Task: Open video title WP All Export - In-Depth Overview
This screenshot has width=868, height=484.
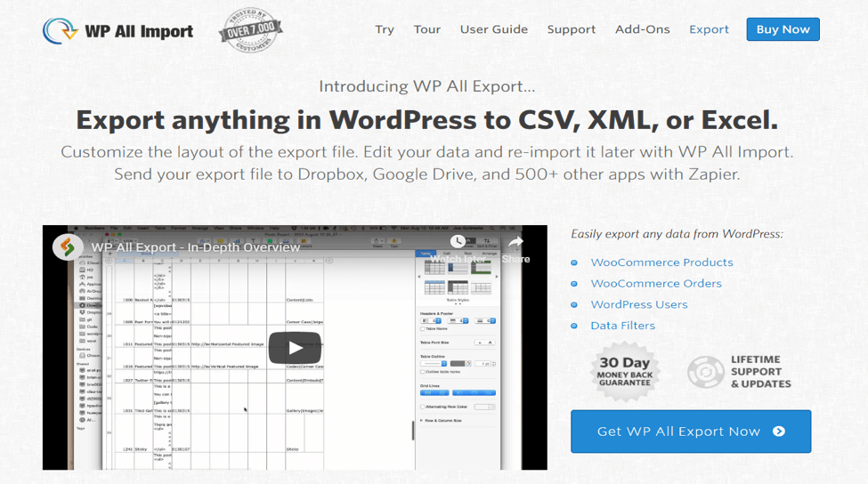Action: [x=195, y=247]
